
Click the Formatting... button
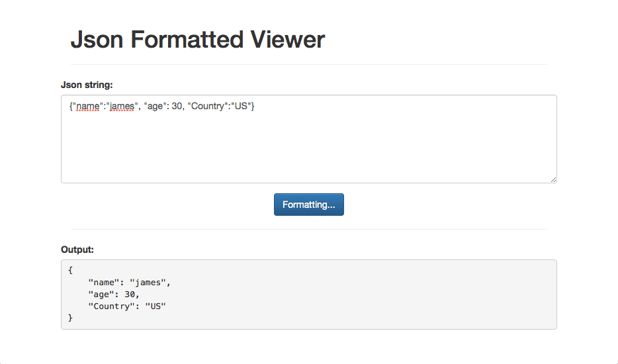click(308, 205)
